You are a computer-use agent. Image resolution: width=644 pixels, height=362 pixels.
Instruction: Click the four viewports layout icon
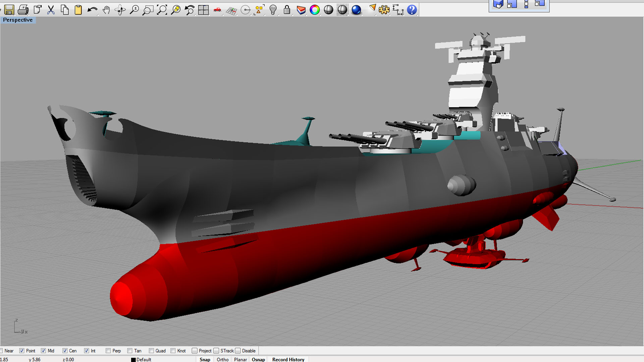coord(204,10)
